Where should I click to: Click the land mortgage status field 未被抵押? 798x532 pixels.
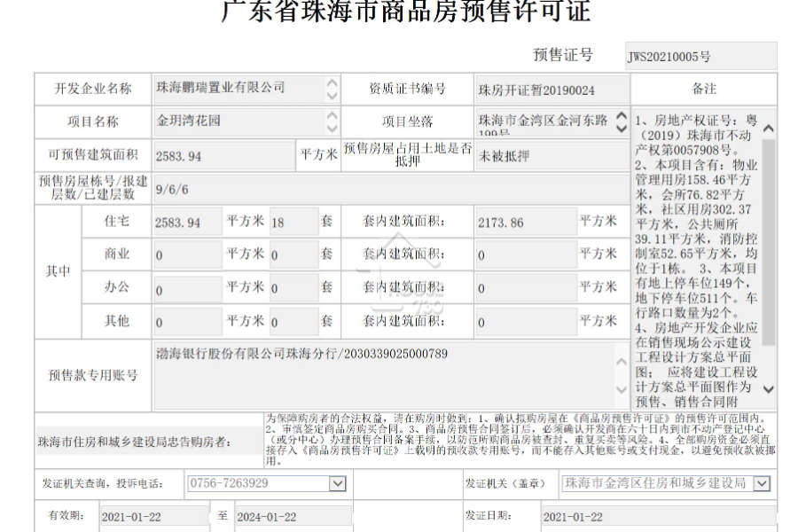pos(552,156)
